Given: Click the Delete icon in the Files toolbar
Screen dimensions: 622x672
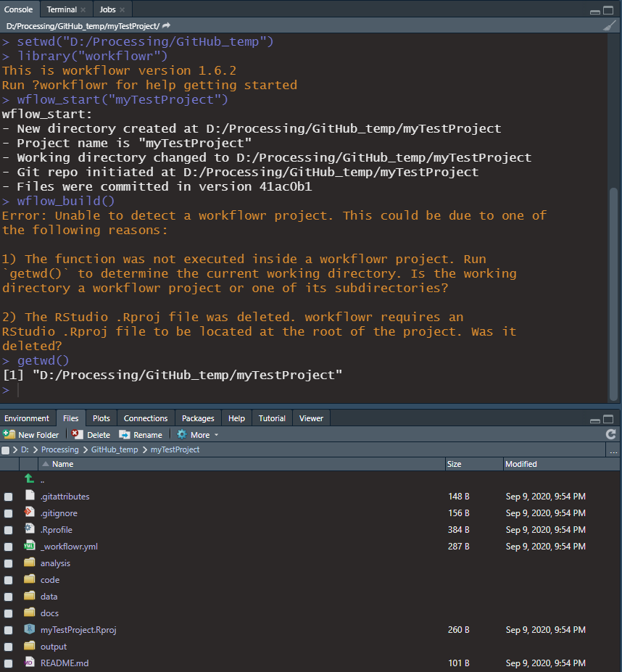Looking at the screenshot, I should [x=76, y=434].
